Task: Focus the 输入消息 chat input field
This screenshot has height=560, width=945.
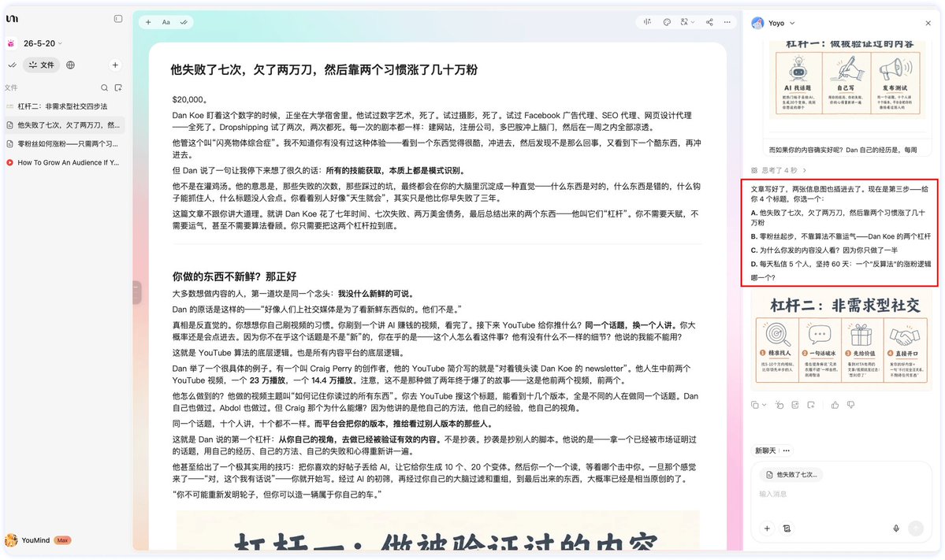Action: coord(841,494)
